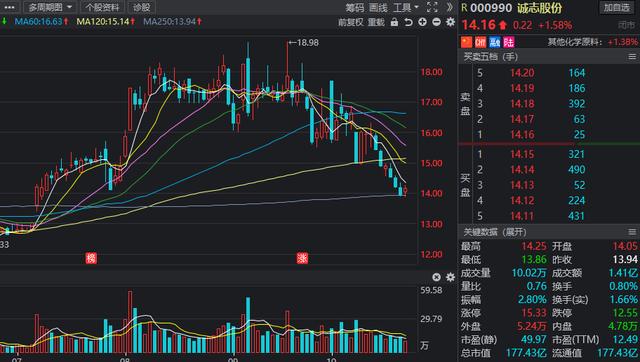Screen dimensions: 640x362
Task: Zoom out chart with minus icon
Action: coord(436,22)
